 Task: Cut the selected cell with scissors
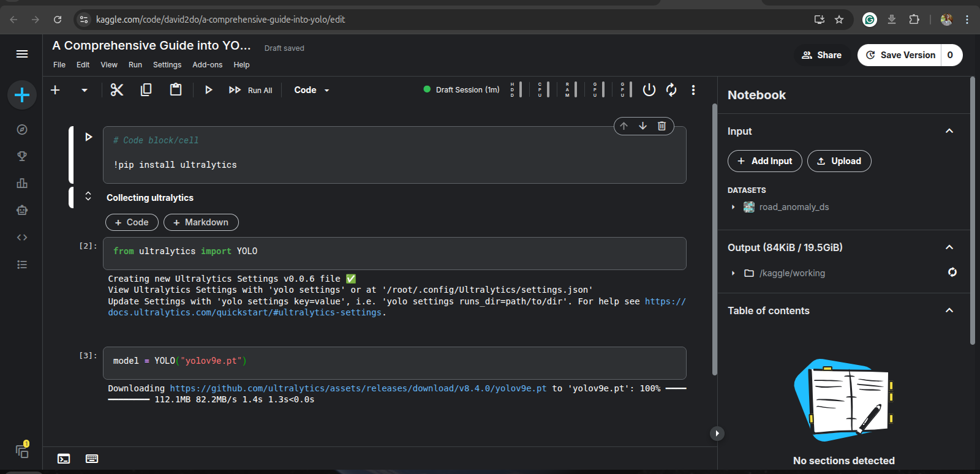(x=117, y=90)
